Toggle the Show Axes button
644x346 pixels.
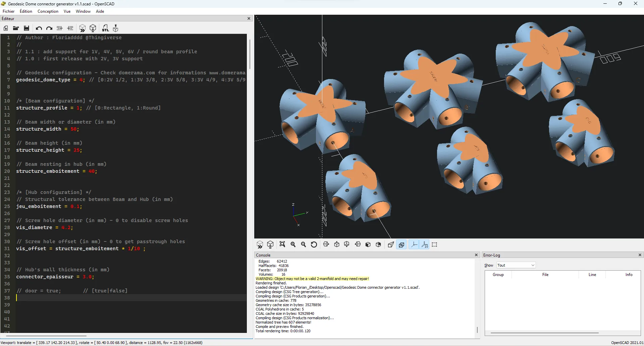point(414,245)
